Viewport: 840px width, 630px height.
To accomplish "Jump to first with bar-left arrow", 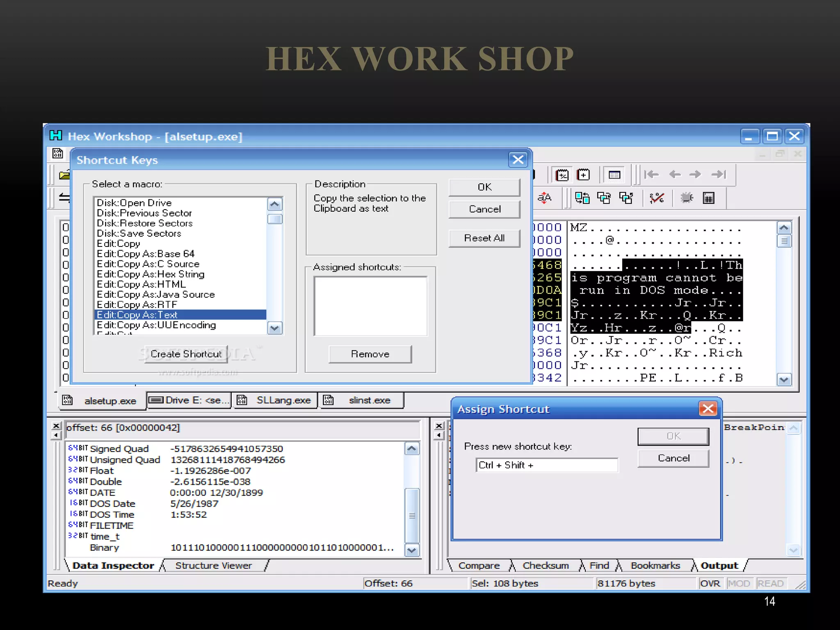I will [651, 175].
